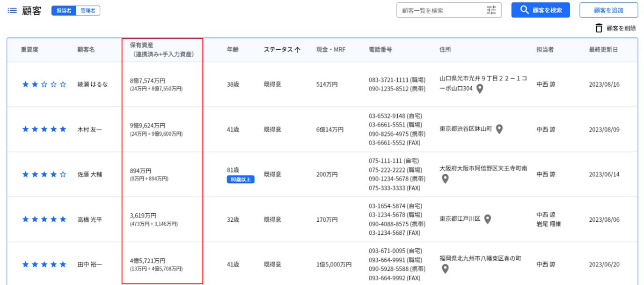
Task: Click cash value 6億14万円
Action: (330, 129)
